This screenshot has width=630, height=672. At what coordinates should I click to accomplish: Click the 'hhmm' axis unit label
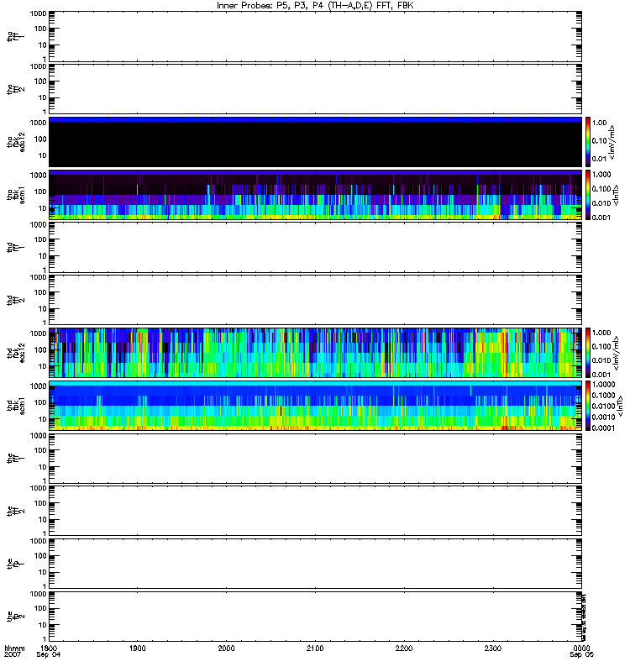(14, 648)
